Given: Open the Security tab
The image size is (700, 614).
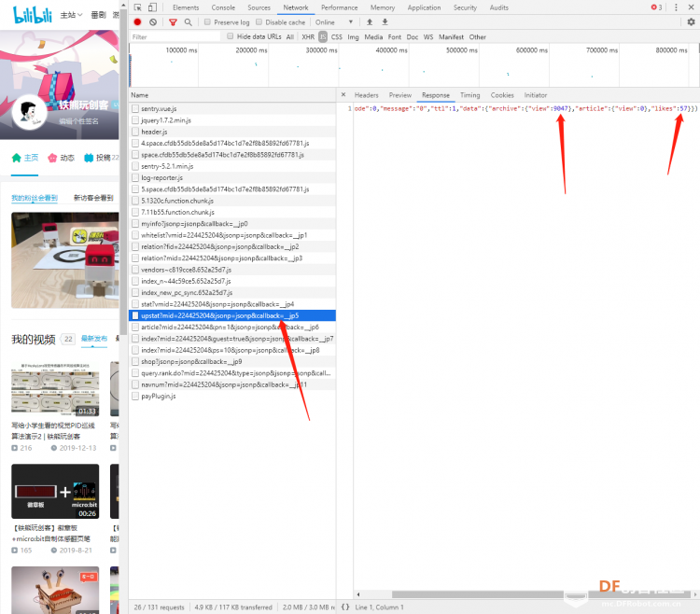Looking at the screenshot, I should pyautogui.click(x=465, y=7).
